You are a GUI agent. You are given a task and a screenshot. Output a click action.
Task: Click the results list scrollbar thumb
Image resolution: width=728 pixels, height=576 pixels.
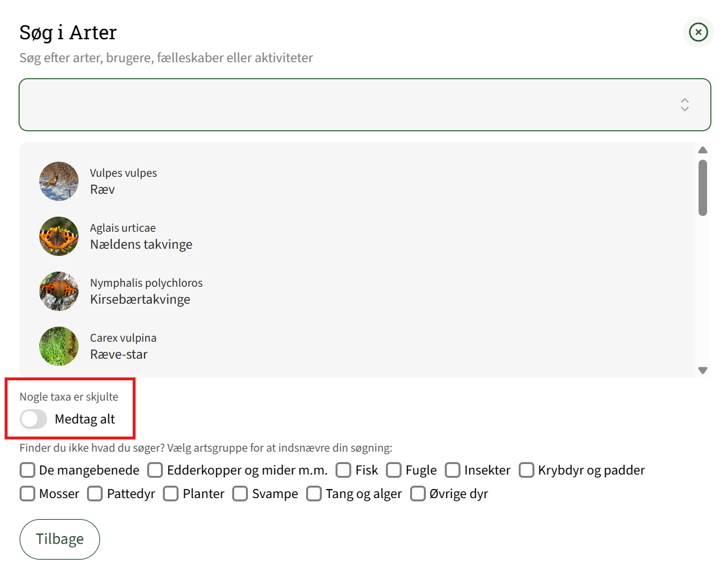(x=703, y=188)
